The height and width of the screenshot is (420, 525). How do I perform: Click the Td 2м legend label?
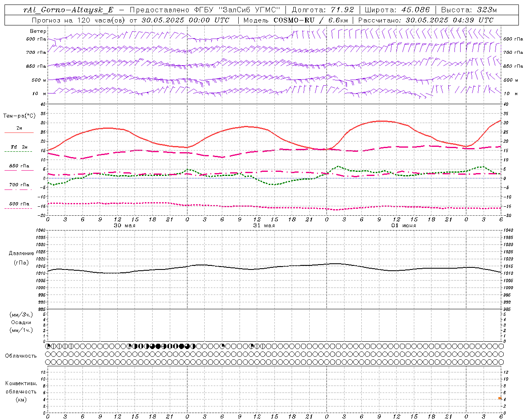19,147
